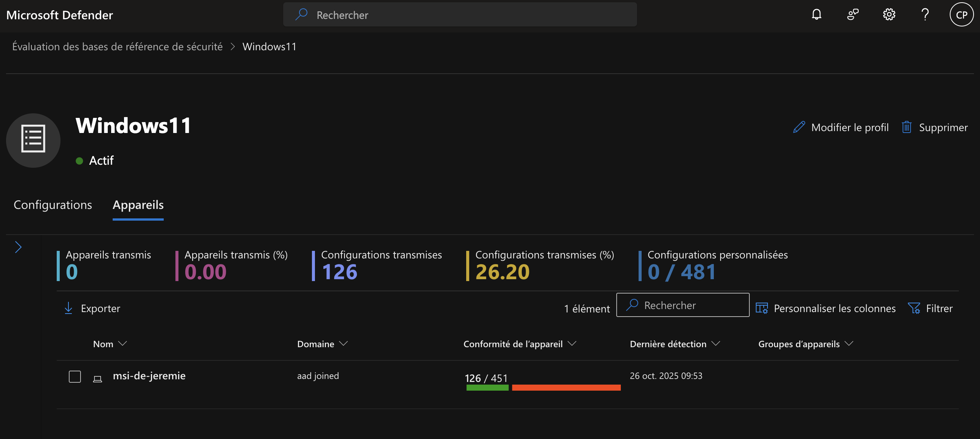Open the settings gear icon

[889, 15]
